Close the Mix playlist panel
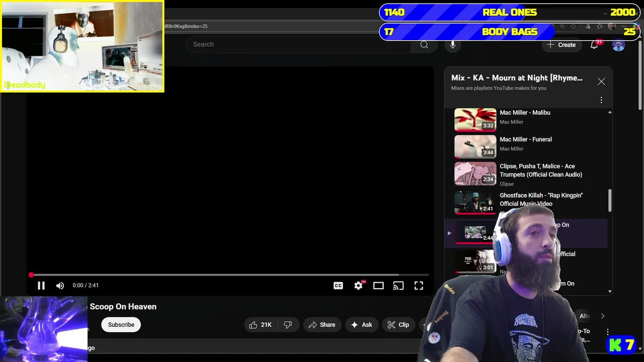Screen dimensions: 644x362 (x=601, y=81)
